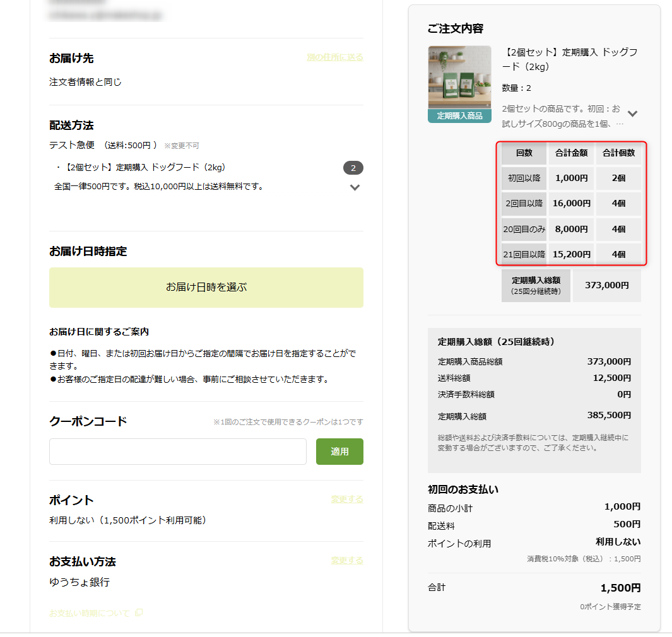Click the 回数 column header

(x=524, y=153)
